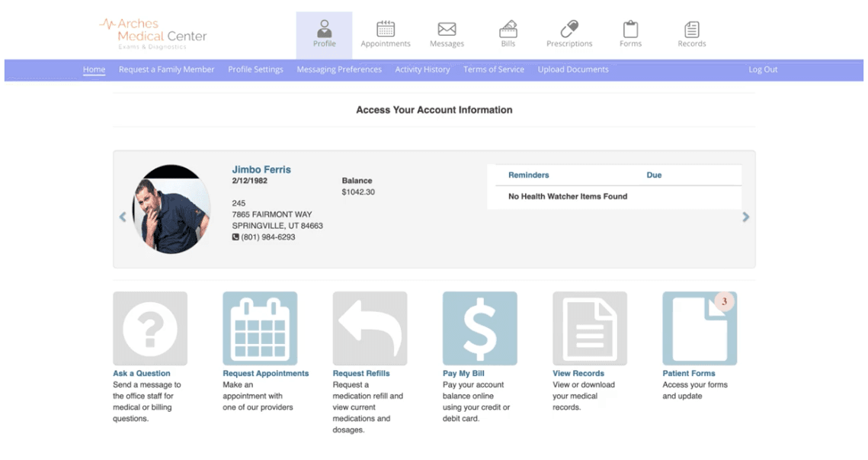Click the View Records text link
The height and width of the screenshot is (460, 868).
(x=578, y=374)
